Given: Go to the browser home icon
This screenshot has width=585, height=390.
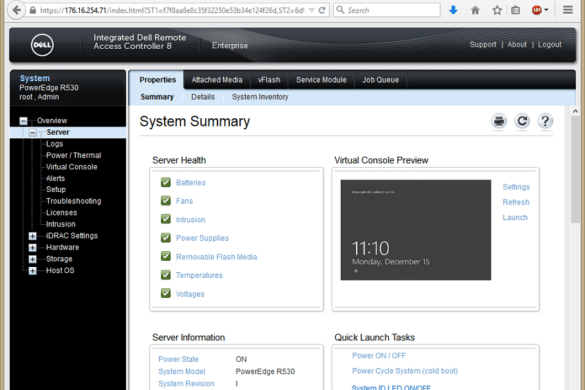Looking at the screenshot, I should click(x=475, y=10).
